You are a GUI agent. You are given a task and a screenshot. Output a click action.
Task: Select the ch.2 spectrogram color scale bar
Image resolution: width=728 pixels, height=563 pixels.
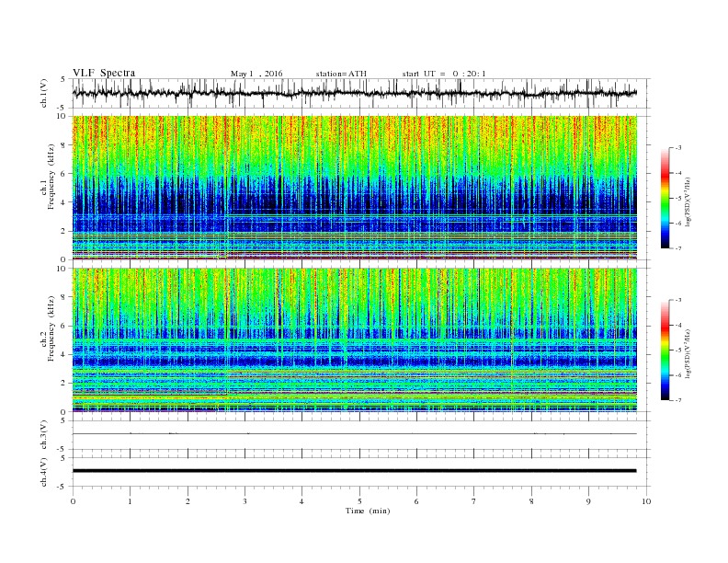[665, 350]
